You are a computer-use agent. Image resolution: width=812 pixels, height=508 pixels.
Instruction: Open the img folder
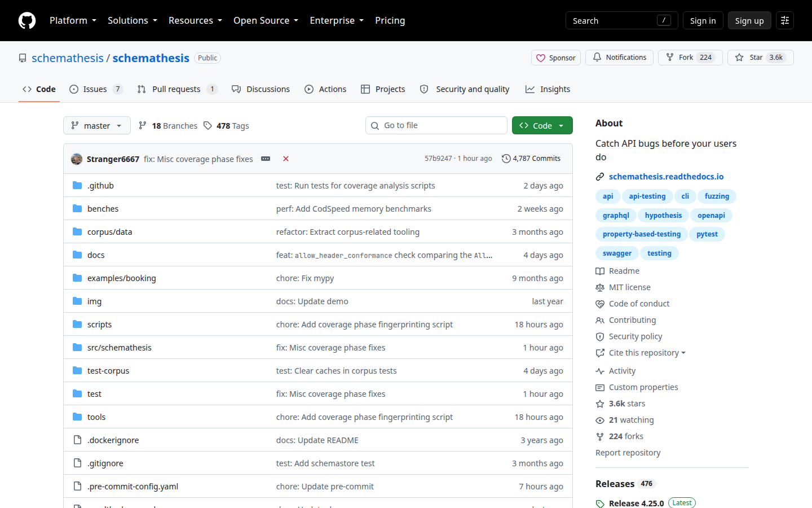tap(94, 301)
